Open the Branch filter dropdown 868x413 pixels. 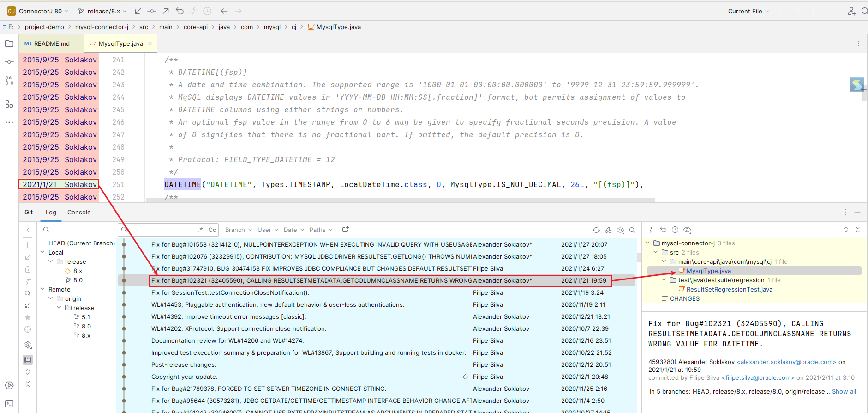[x=239, y=230]
